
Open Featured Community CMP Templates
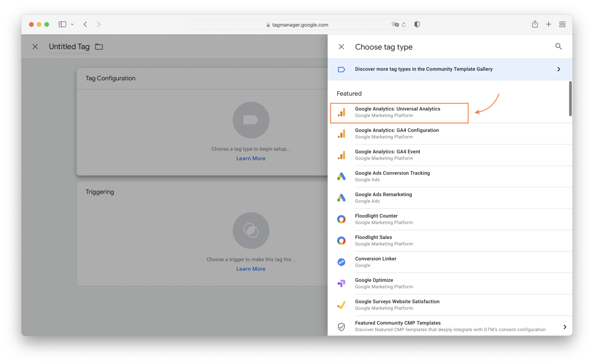pyautogui.click(x=450, y=326)
